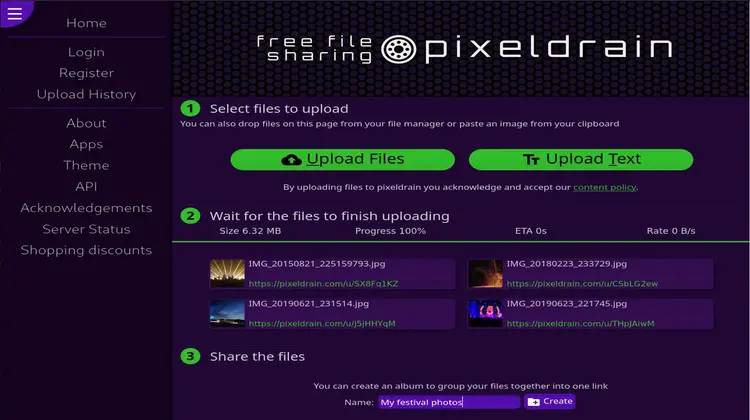
Task: Open the Login page
Action: (x=86, y=52)
